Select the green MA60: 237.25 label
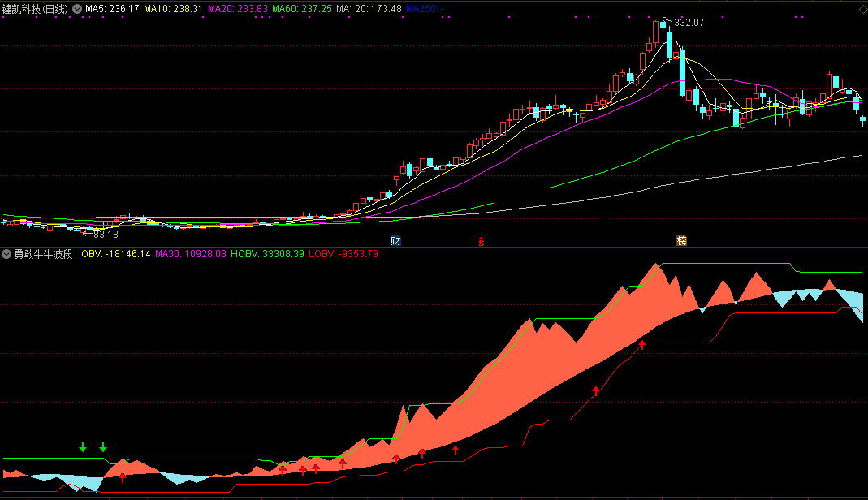This screenshot has height=500, width=868. point(302,9)
